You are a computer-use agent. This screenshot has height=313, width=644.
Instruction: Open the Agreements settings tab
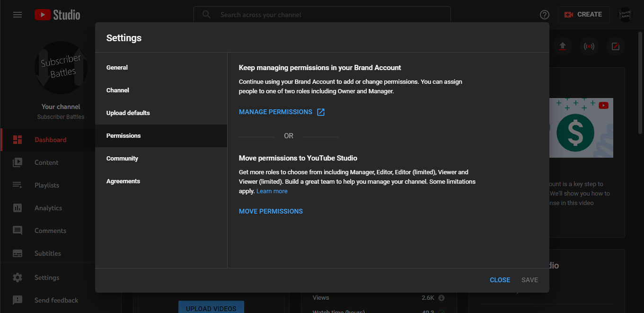pos(161,181)
